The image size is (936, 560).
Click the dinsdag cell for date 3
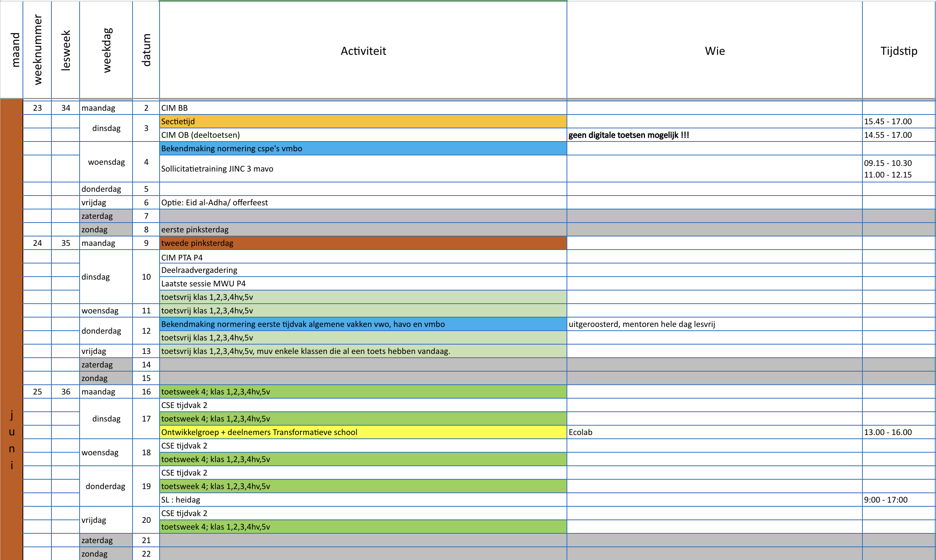pyautogui.click(x=106, y=128)
